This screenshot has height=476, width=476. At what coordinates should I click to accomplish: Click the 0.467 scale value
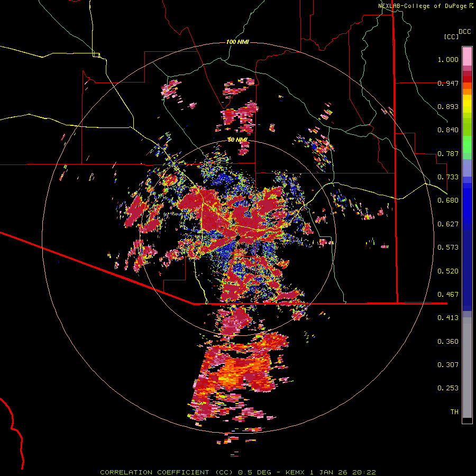448,295
